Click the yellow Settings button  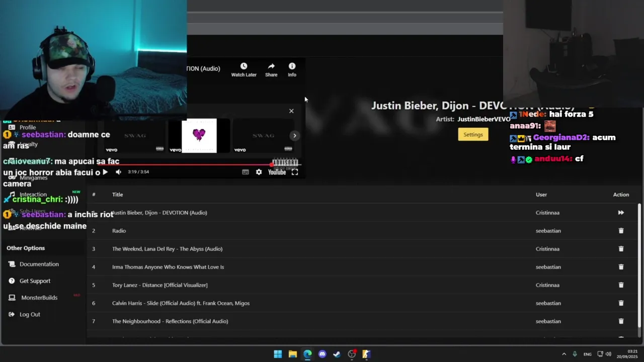tap(473, 134)
